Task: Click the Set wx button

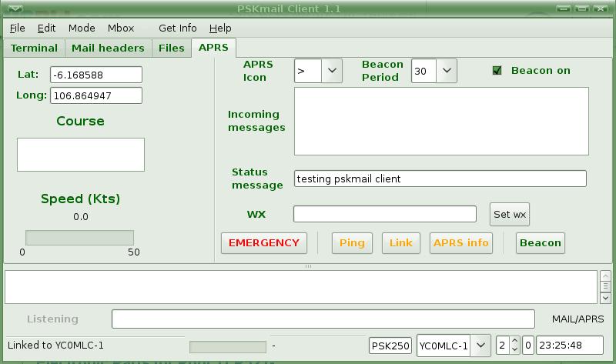Action: (x=510, y=215)
